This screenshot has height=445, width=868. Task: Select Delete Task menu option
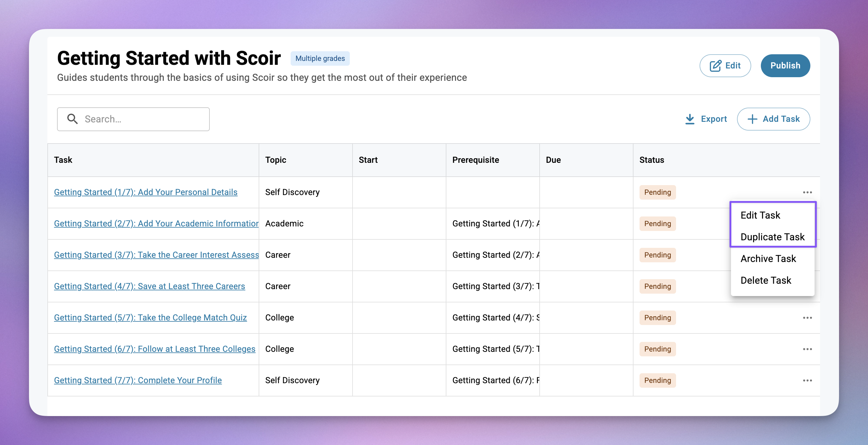point(766,280)
